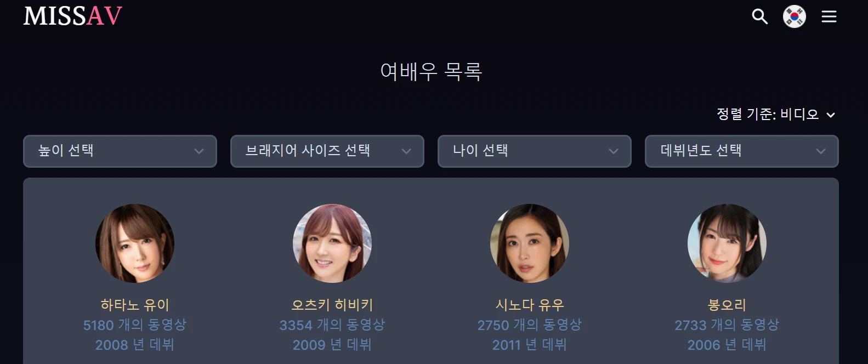Image resolution: width=868 pixels, height=364 pixels.
Task: Click the 봉오리 name link
Action: [x=727, y=305]
